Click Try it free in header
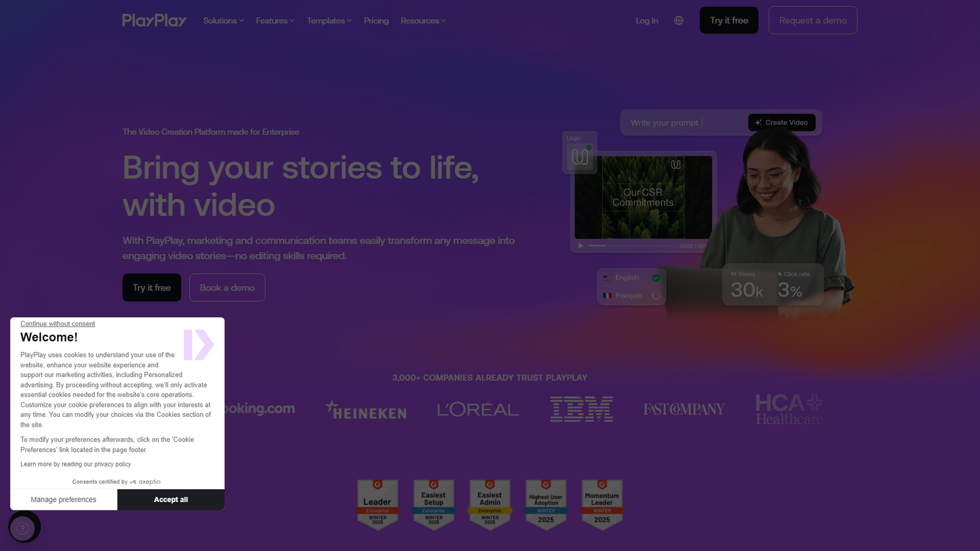Screen dimensions: 980x551 [729, 20]
